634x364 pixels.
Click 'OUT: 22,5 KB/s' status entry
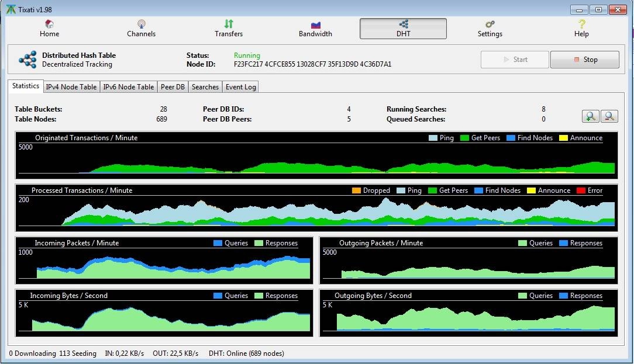175,353
